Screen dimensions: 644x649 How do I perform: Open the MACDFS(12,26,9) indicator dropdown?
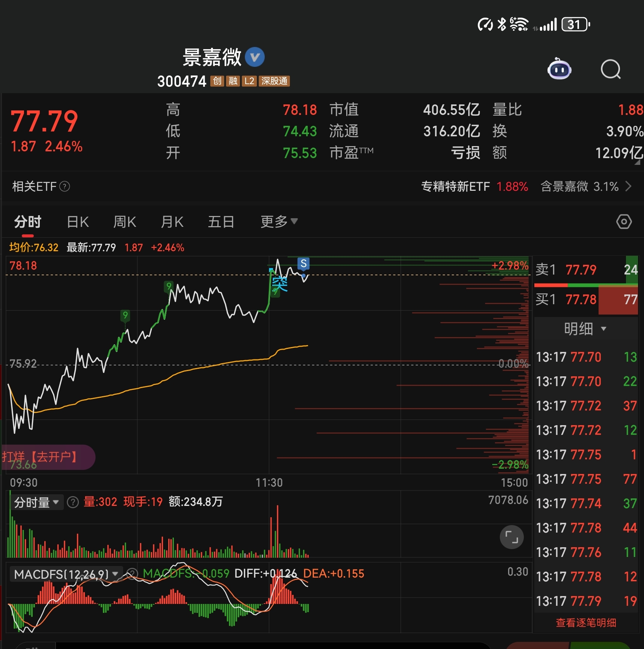click(66, 574)
